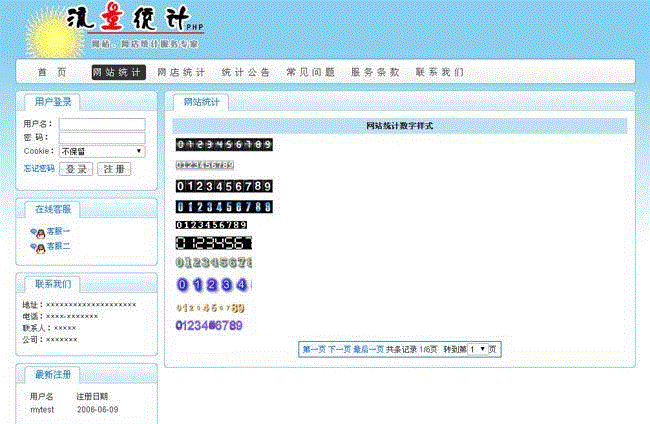Open 常见问题 in the navigation menu
The image size is (650, 424).
coord(310,73)
